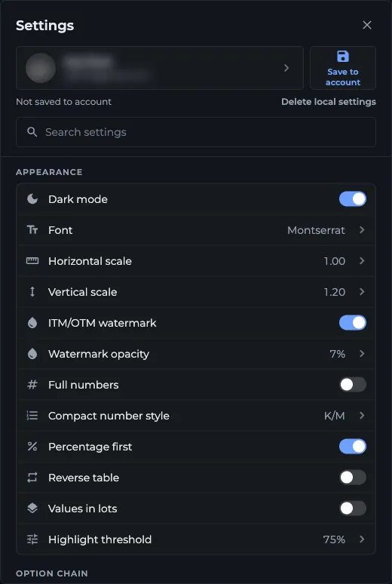Click the droplet icon beside ITM/OTM watermark
The width and height of the screenshot is (392, 584).
point(32,323)
